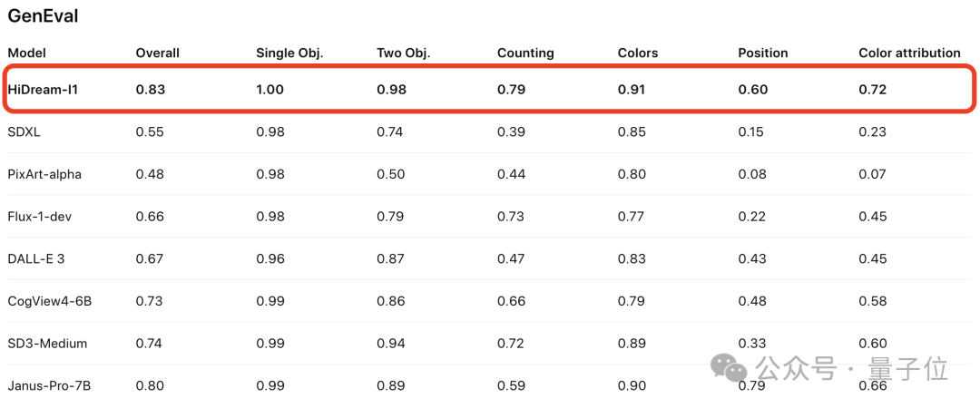Viewport: 980px width, 408px height.
Task: Click the Single Obj. column header
Action: tap(289, 53)
